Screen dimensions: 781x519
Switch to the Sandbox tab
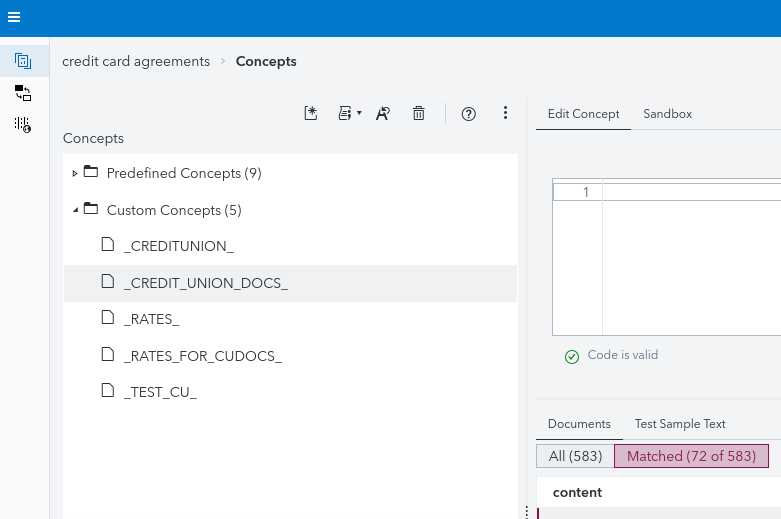pos(667,114)
